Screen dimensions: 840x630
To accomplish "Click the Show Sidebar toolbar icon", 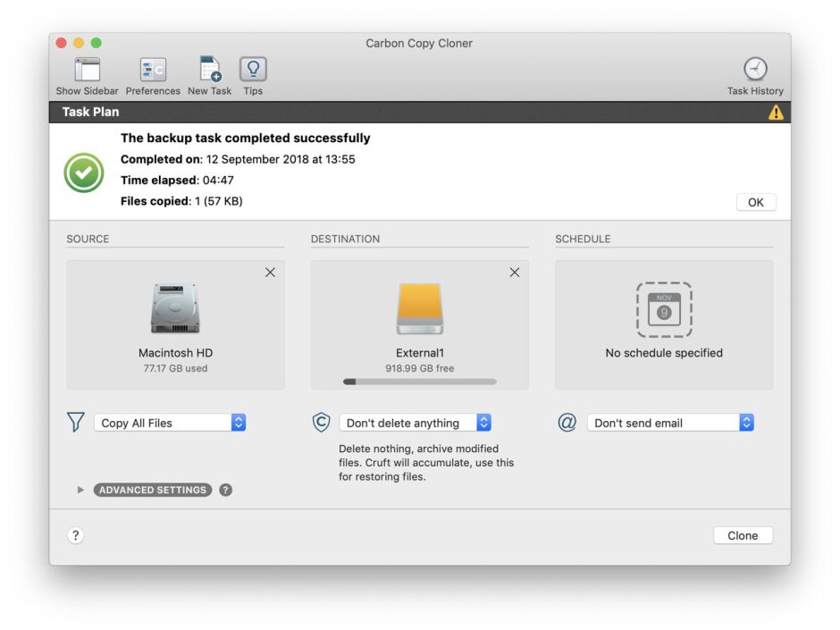I will [87, 70].
